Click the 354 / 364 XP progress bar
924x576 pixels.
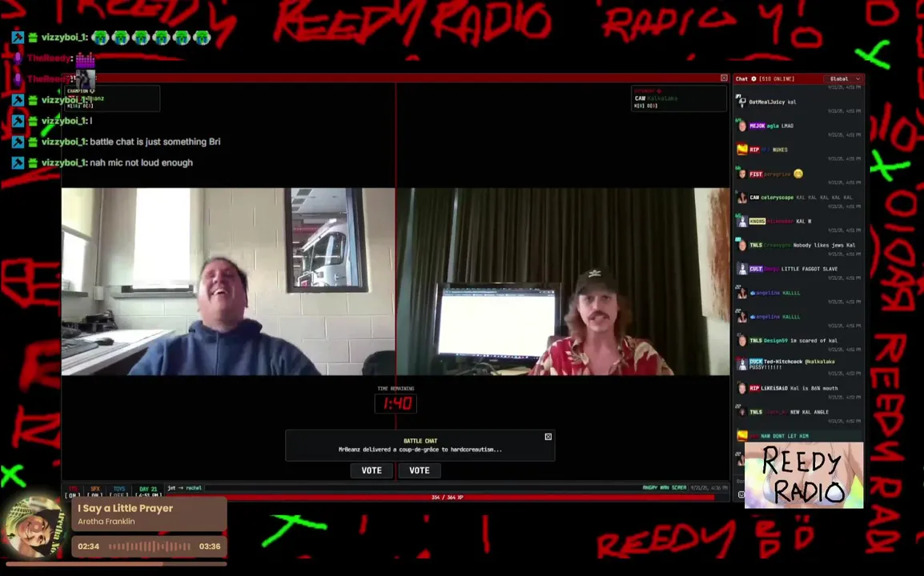pos(447,498)
